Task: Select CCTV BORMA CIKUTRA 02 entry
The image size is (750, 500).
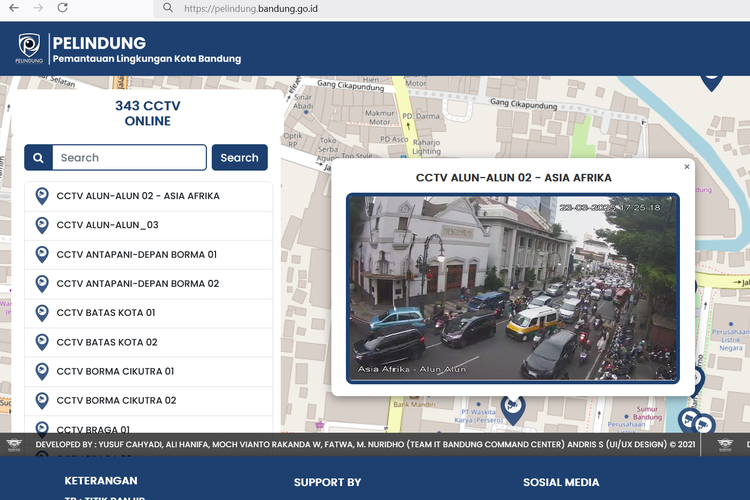Action: click(x=149, y=401)
